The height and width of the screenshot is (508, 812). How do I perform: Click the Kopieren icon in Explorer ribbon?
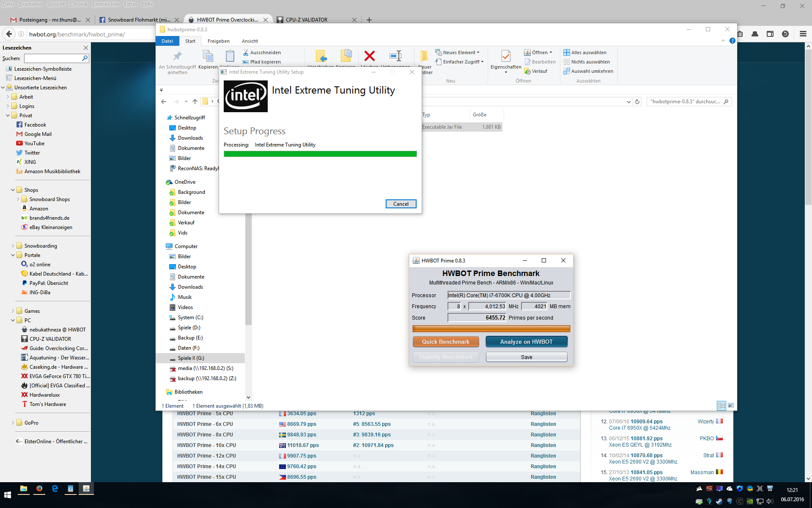point(208,56)
